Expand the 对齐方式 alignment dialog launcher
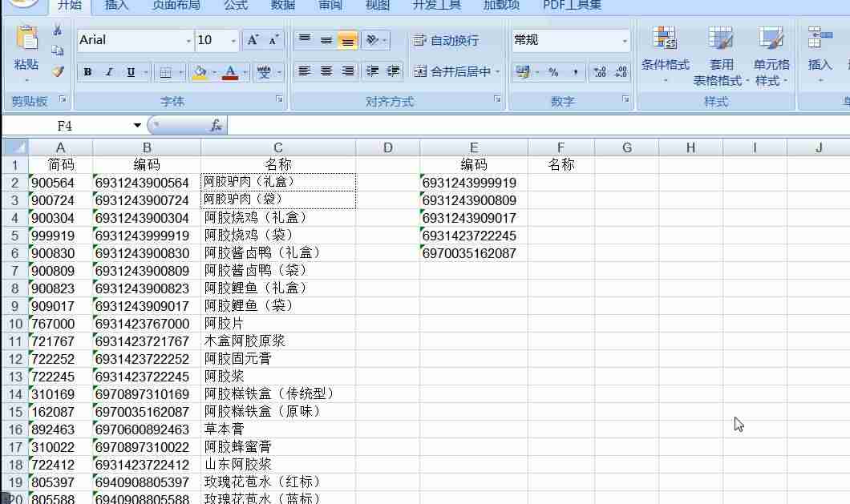 click(497, 99)
